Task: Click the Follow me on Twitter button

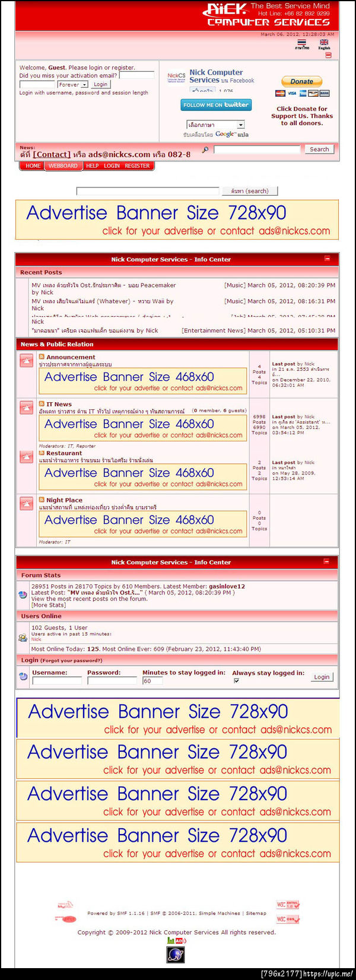Action: tap(216, 105)
